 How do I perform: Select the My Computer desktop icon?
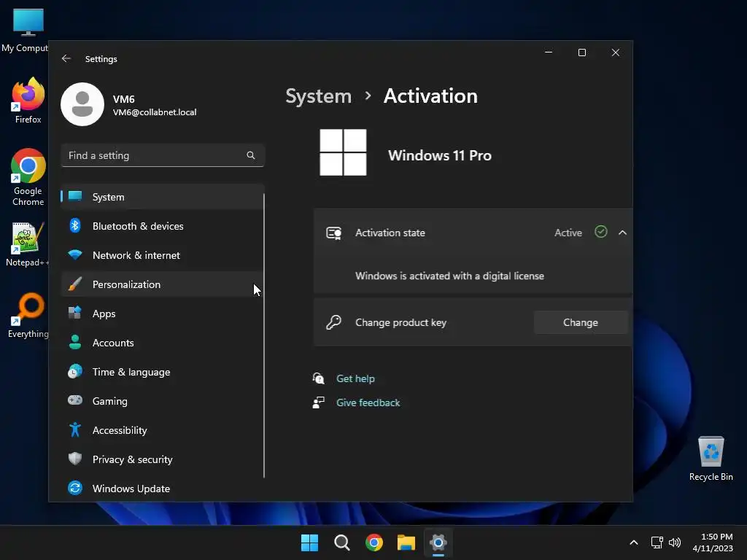click(x=26, y=30)
